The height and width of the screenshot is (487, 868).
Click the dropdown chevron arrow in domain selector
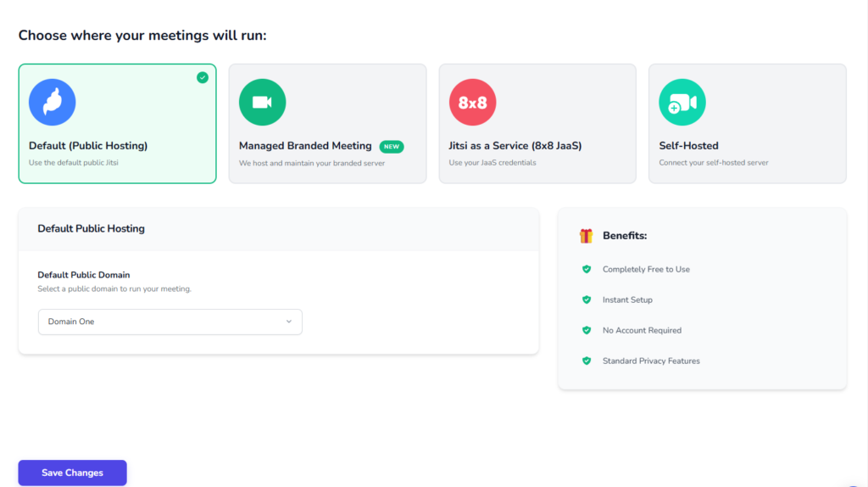tap(289, 322)
